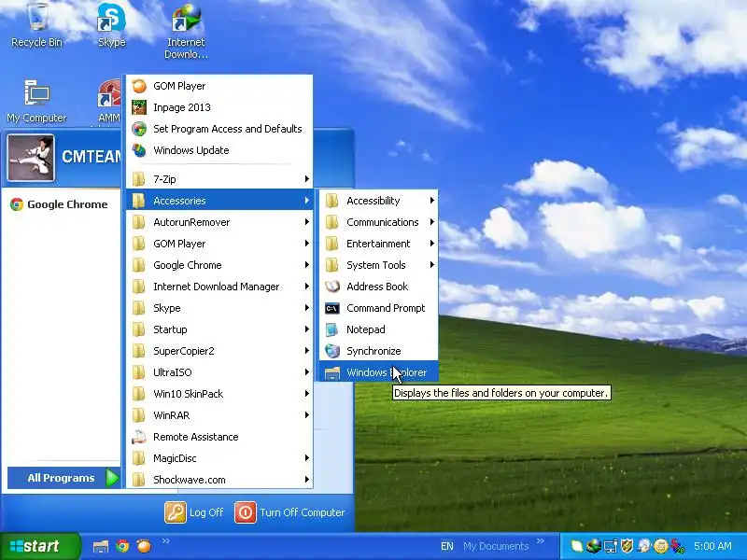This screenshot has height=560, width=747.
Task: Open the SuperCopier2 program folder
Action: click(x=219, y=351)
